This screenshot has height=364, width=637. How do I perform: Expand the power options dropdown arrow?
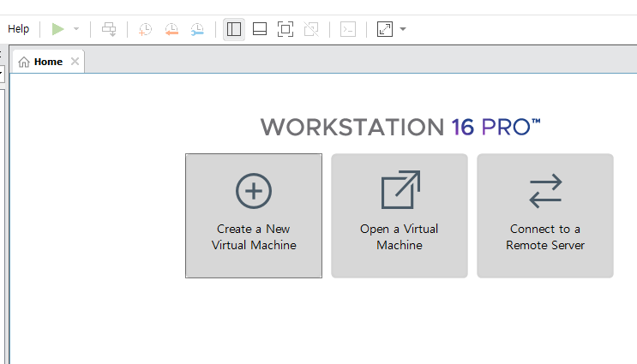(76, 29)
